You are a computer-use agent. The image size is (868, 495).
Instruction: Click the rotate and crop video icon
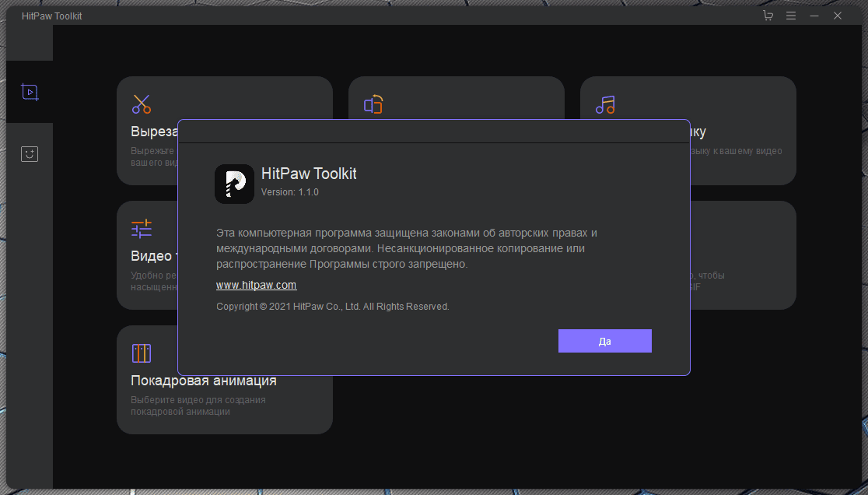[374, 104]
